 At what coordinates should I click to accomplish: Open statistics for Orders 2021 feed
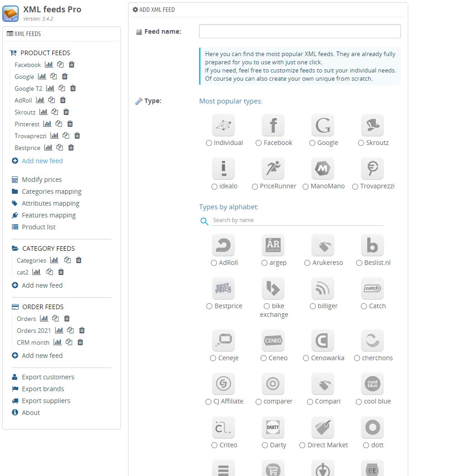pos(59,330)
